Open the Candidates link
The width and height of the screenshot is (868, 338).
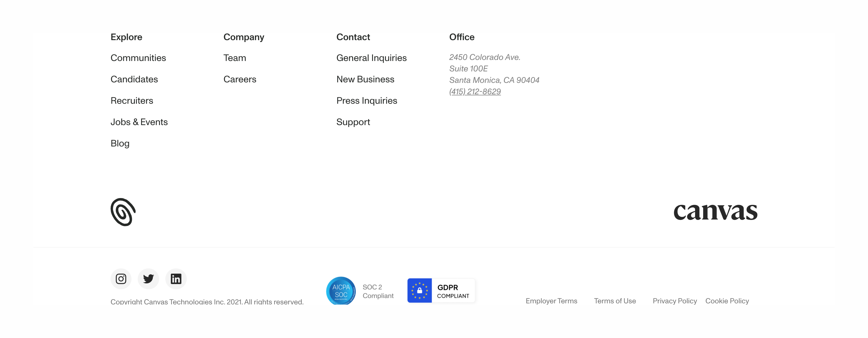coord(134,79)
